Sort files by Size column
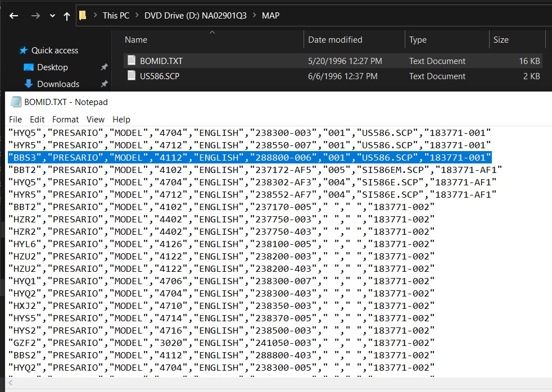The width and height of the screenshot is (552, 392). (501, 40)
